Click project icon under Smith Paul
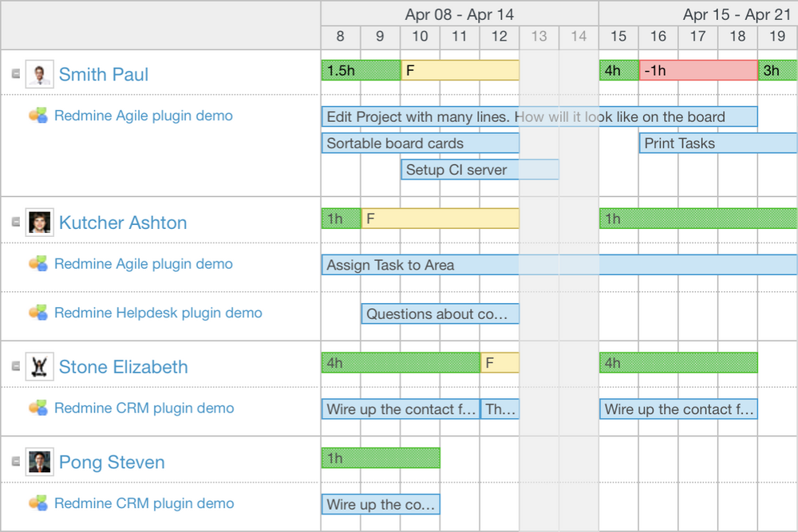This screenshot has height=532, width=798. (38, 116)
